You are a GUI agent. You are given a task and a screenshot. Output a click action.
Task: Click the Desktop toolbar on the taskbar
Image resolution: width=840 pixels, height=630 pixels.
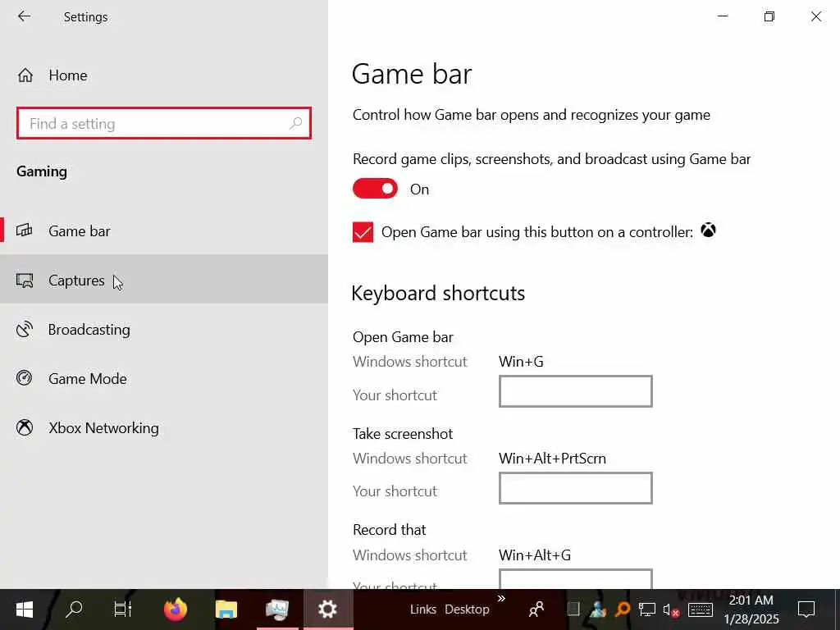click(x=467, y=609)
